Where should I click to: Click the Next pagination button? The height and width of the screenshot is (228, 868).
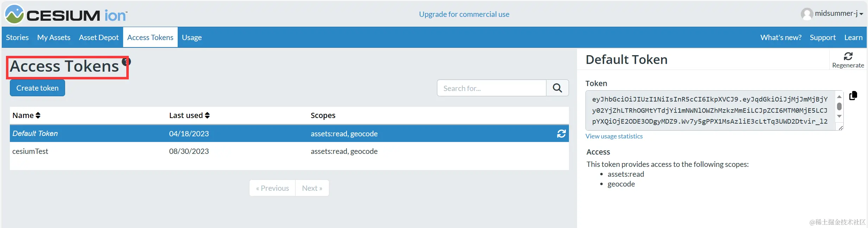point(312,188)
